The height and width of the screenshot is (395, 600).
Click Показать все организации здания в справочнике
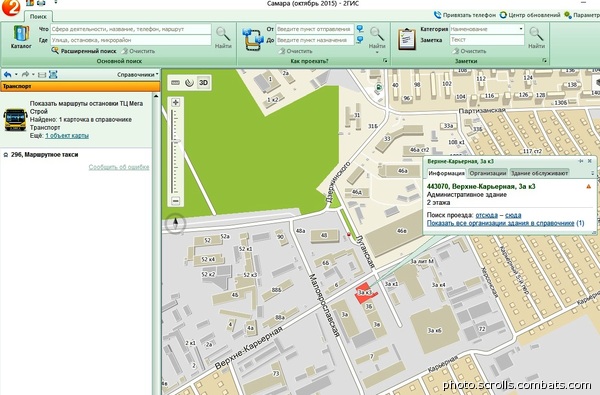point(501,223)
